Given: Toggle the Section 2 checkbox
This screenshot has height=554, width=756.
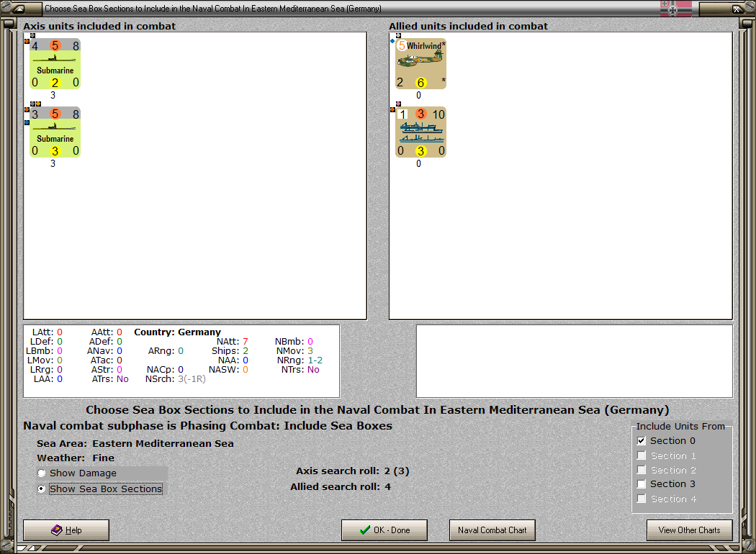Looking at the screenshot, I should coord(642,470).
